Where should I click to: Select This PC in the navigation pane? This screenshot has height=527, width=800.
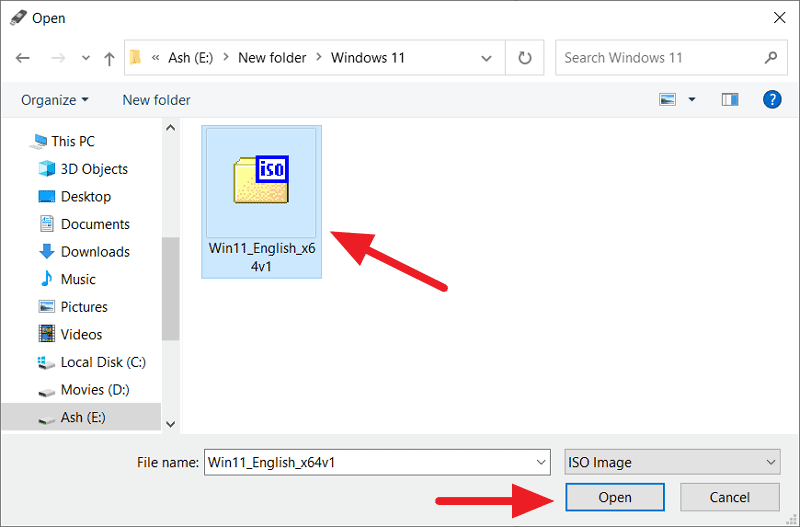click(x=72, y=141)
